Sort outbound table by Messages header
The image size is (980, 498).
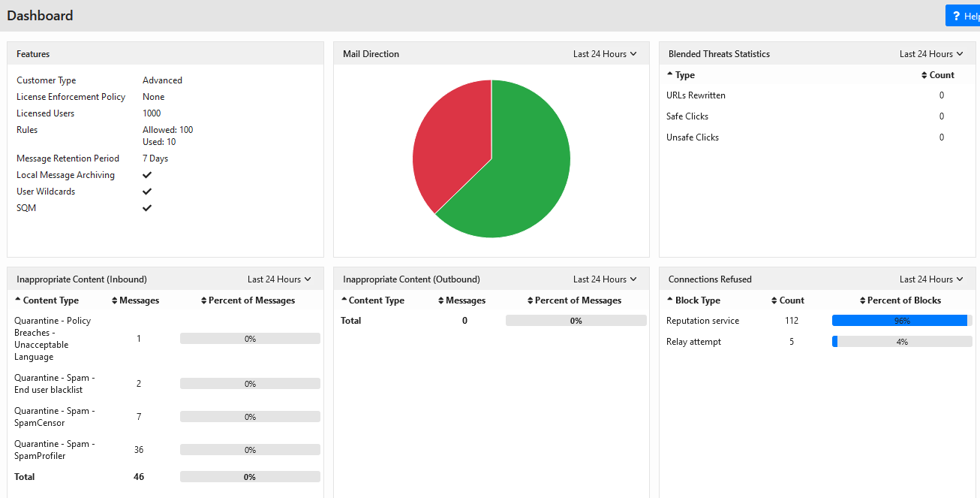(x=461, y=300)
